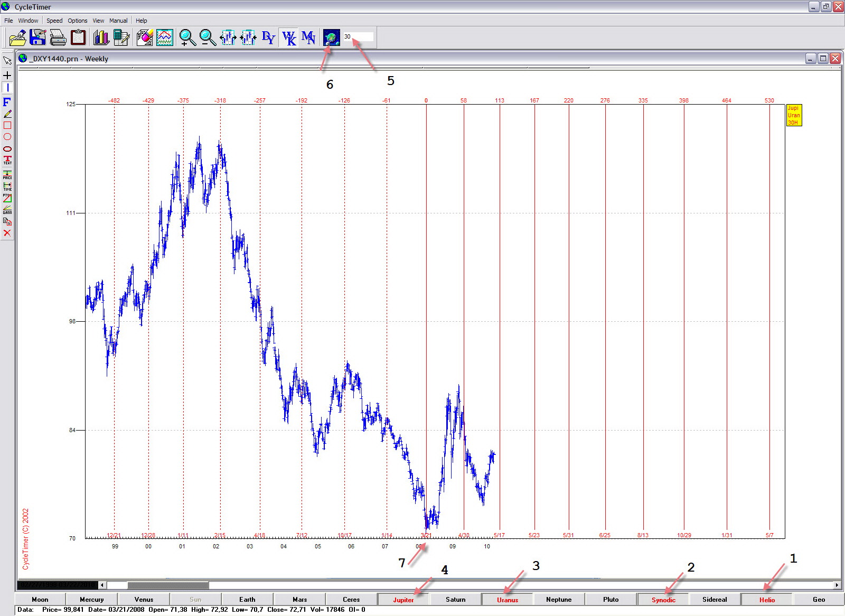The width and height of the screenshot is (845, 616).
Task: Select the Gann angle drawing tool
Action: pyautogui.click(x=7, y=210)
